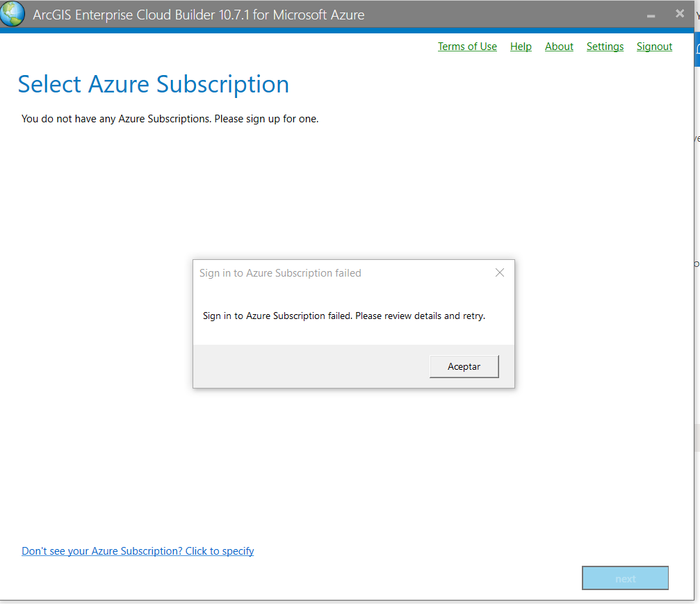This screenshot has height=604, width=700.
Task: Open the About link
Action: click(559, 47)
